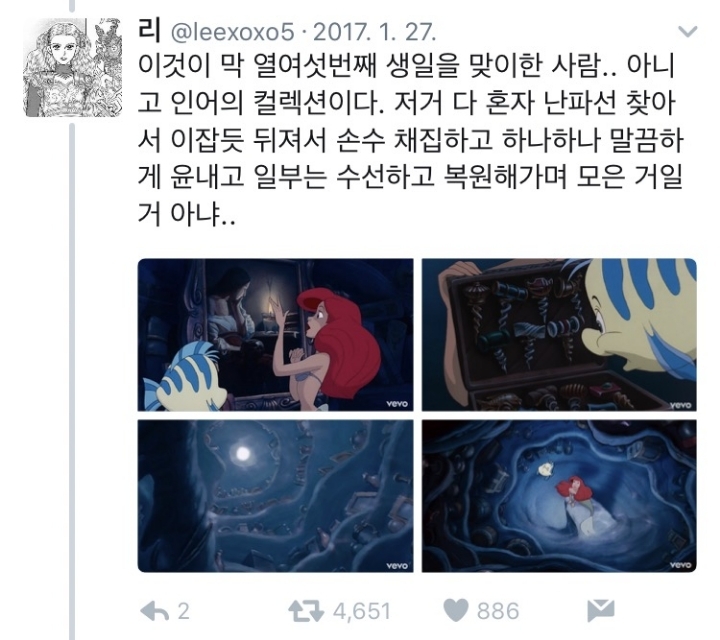Click the retweet count 4,651
Viewport: 720px width, 640px height.
point(362,612)
